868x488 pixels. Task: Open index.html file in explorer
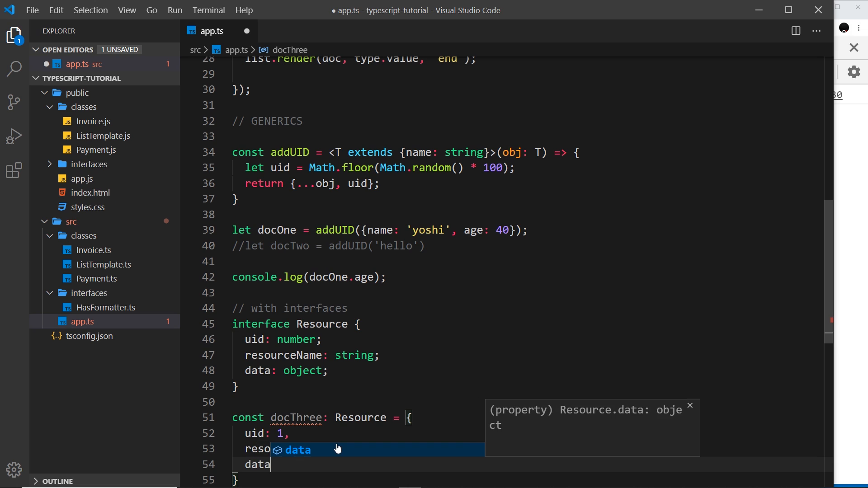(90, 192)
